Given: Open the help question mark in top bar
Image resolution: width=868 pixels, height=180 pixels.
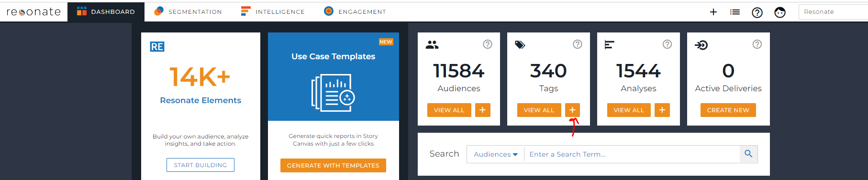Looking at the screenshot, I should click(757, 12).
